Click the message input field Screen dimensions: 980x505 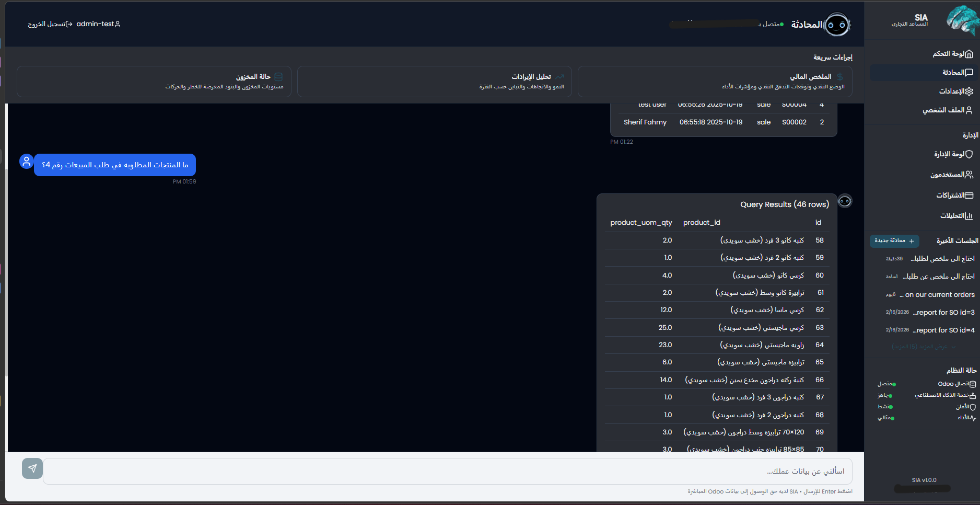448,471
